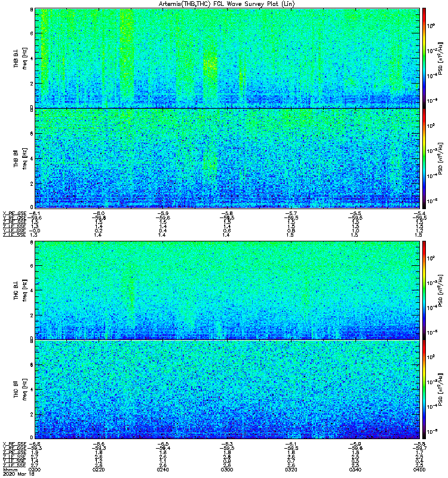Click the "10⁻²" tick on THC B⊥ color bar
448x478 pixels.
pyautogui.click(x=431, y=283)
